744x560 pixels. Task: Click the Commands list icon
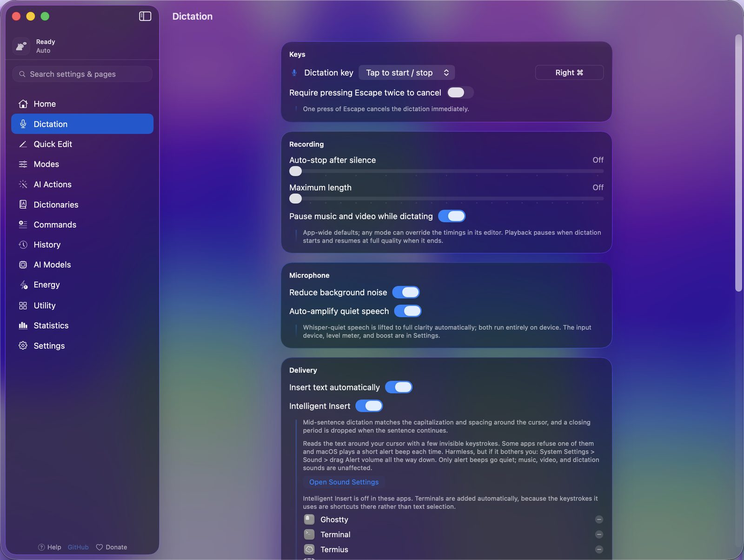(x=23, y=224)
